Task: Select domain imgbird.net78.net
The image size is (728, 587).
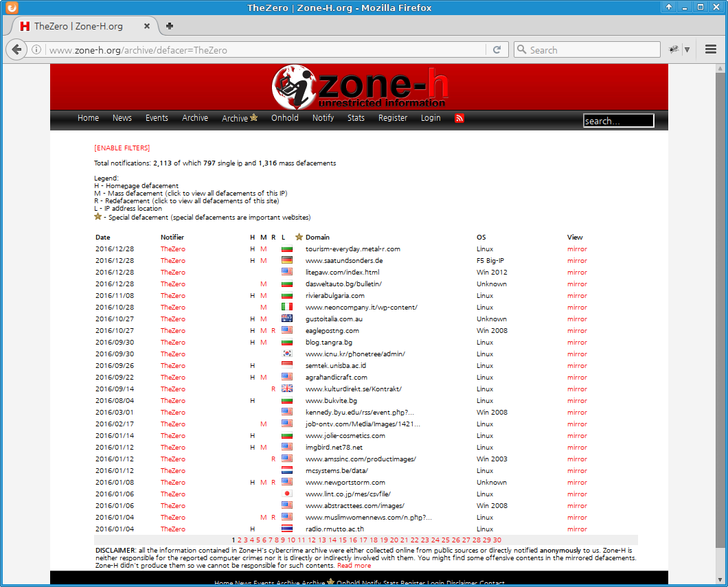Action: pyautogui.click(x=334, y=448)
